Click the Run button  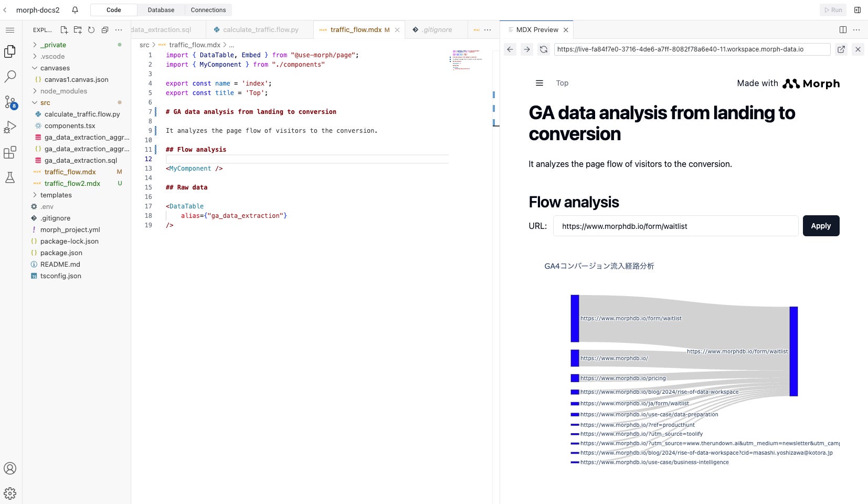tap(833, 10)
